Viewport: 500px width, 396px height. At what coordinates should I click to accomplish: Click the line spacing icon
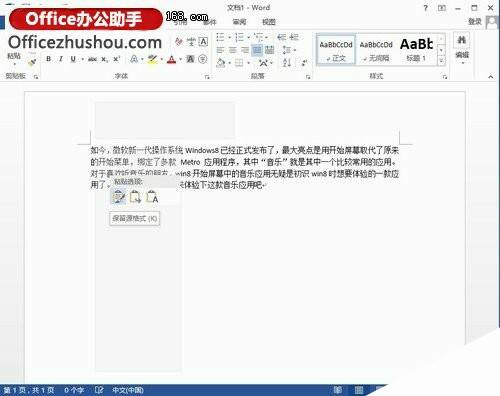(286, 50)
